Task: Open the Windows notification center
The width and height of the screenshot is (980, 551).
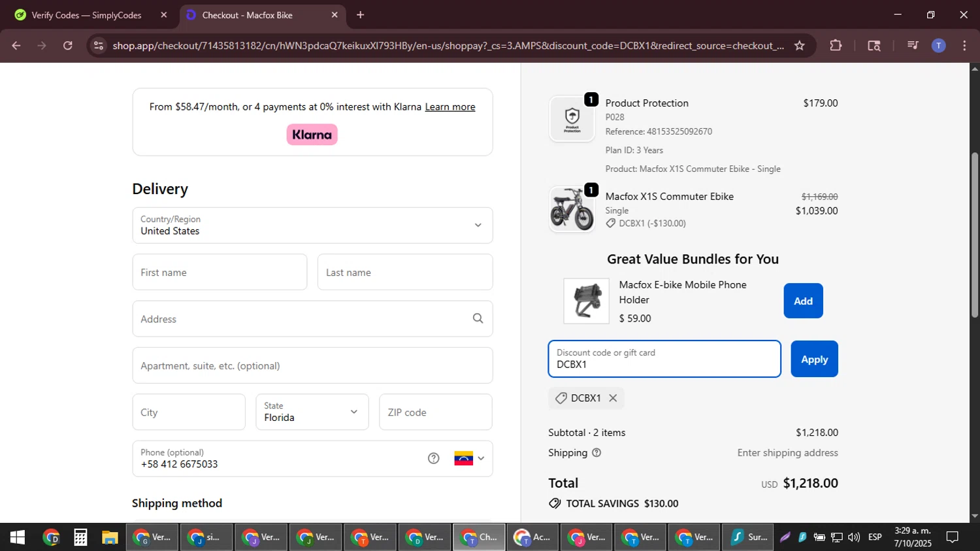Action: coord(953,537)
